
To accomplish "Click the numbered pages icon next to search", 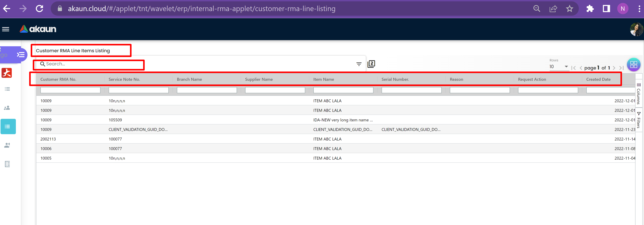I will 371,64.
